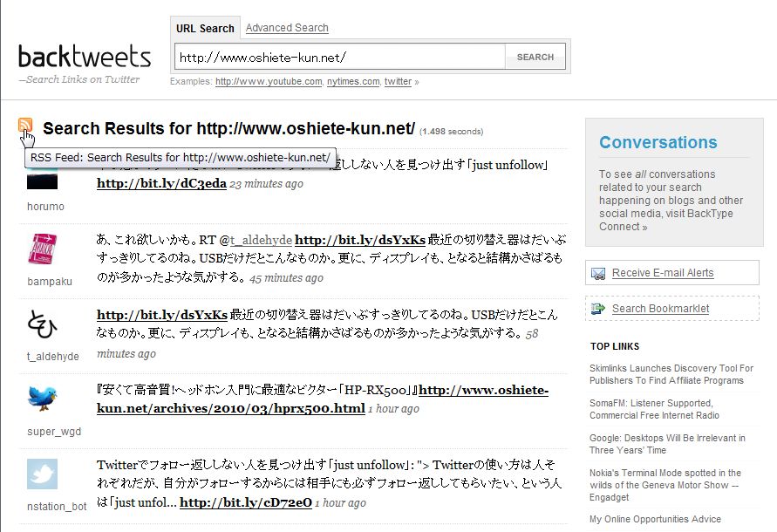Screen dimensions: 777x532
Task: Click nstation_bot's Twitter bird avatar
Action: (x=42, y=474)
